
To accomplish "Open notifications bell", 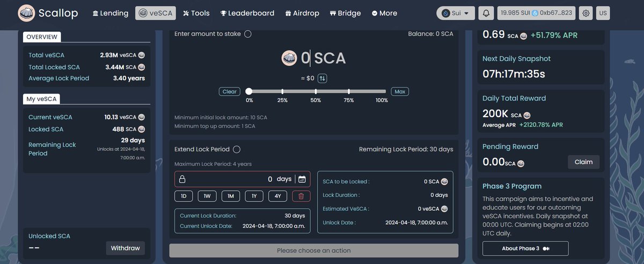I will 486,13.
